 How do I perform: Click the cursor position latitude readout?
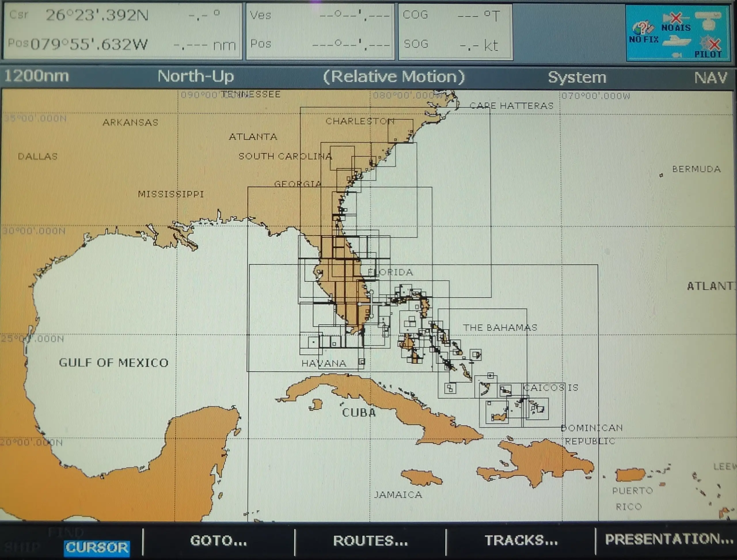coord(97,15)
